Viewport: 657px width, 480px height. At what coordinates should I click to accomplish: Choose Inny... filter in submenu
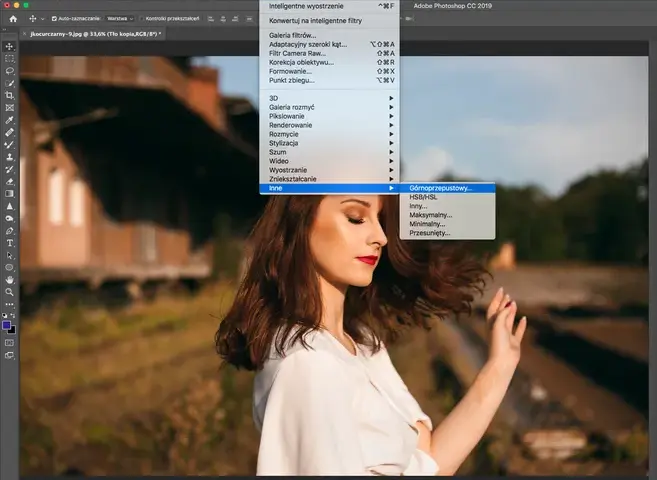(x=447, y=206)
